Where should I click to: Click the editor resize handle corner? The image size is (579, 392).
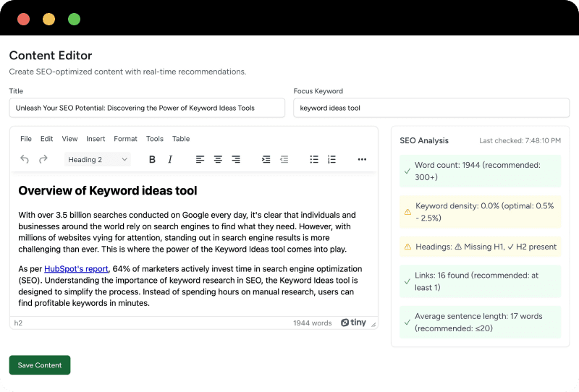coord(373,325)
